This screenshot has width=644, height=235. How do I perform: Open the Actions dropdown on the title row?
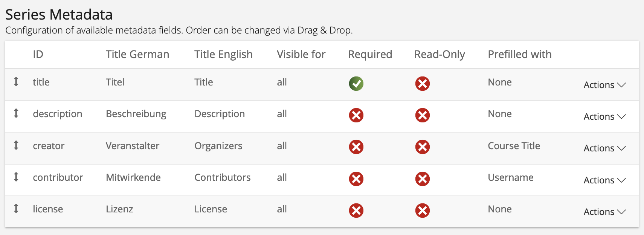coord(604,85)
